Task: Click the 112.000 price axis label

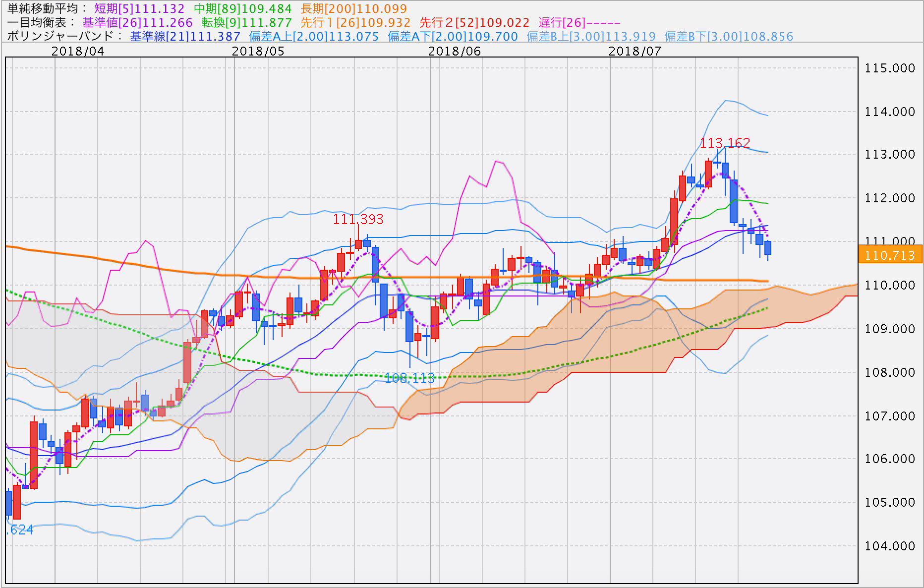Action: coord(890,198)
